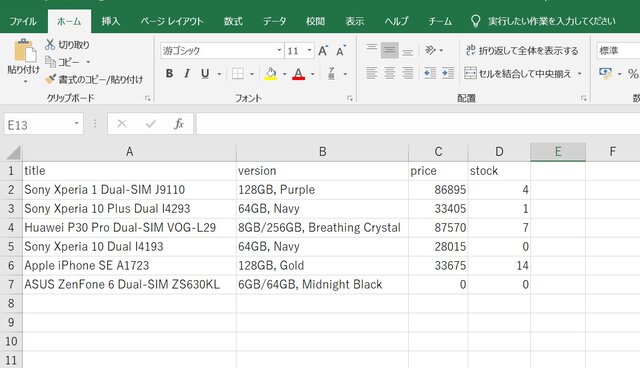640x368 pixels.
Task: Click the formula bar cancel X
Action: point(122,123)
